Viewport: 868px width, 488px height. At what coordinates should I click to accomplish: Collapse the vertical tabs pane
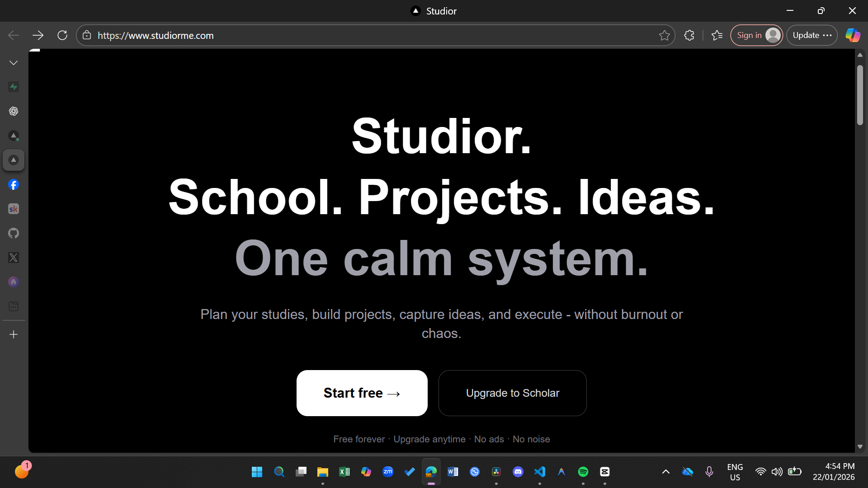14,62
